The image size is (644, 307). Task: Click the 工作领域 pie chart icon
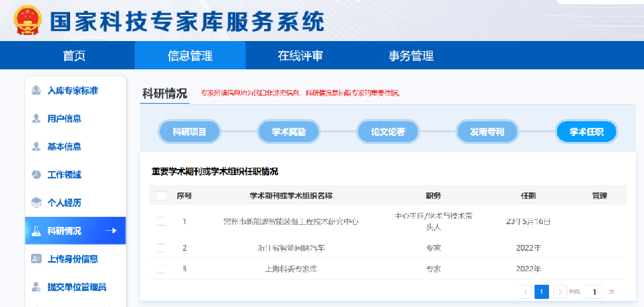[x=36, y=175]
